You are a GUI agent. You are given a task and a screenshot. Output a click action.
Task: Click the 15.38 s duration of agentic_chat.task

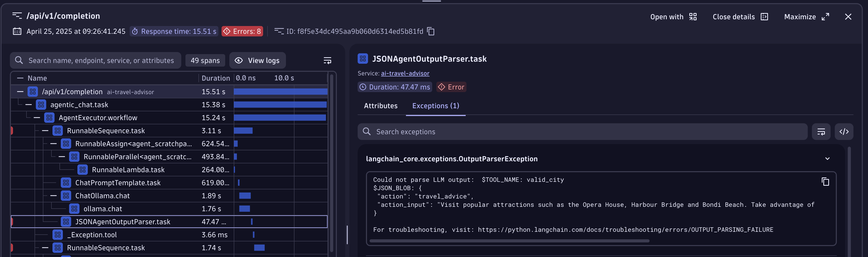point(213,105)
